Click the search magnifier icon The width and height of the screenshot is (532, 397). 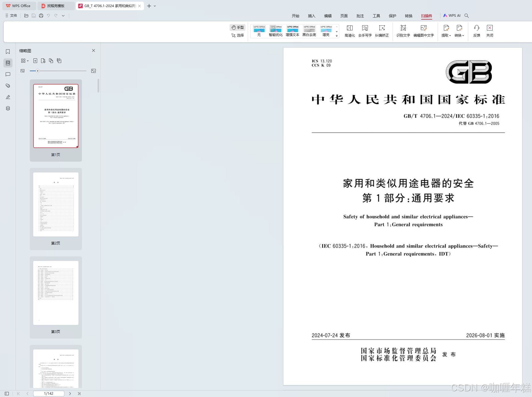click(x=467, y=16)
